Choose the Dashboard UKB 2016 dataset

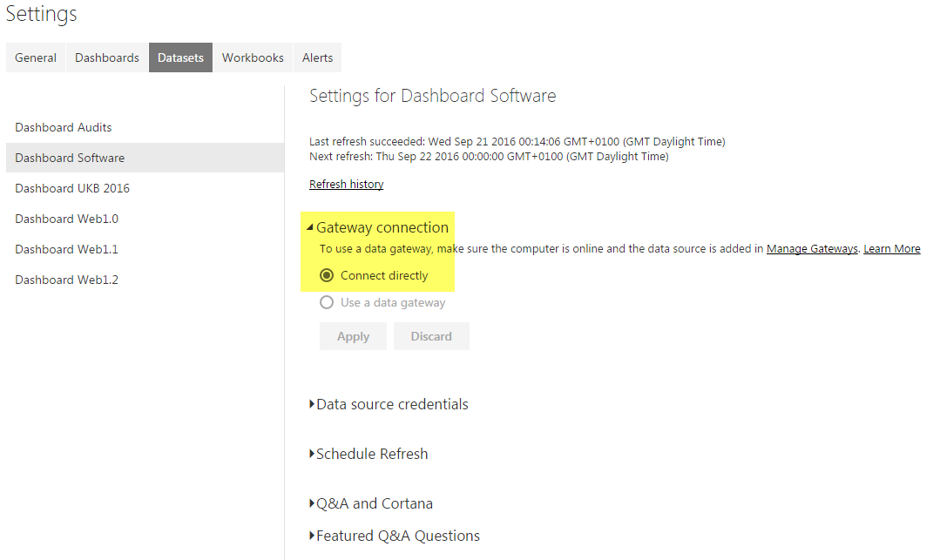click(145, 188)
